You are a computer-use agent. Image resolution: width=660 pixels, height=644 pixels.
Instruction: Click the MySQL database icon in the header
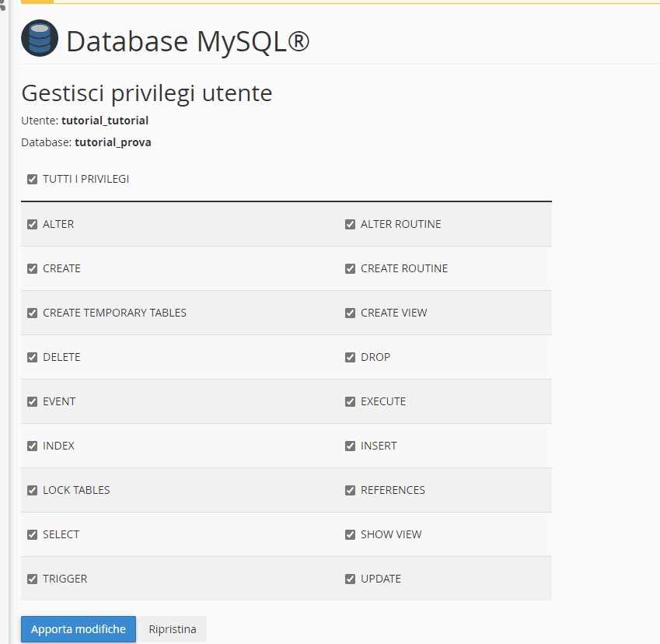coord(40,38)
